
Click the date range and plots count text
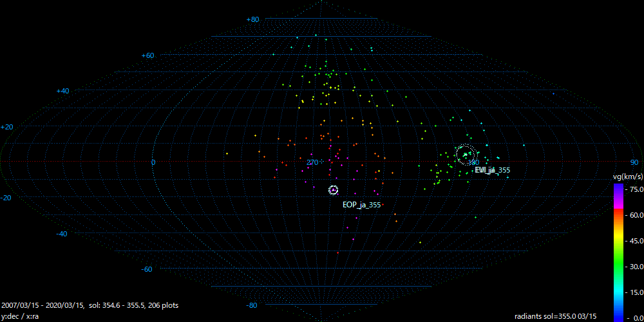(90, 305)
